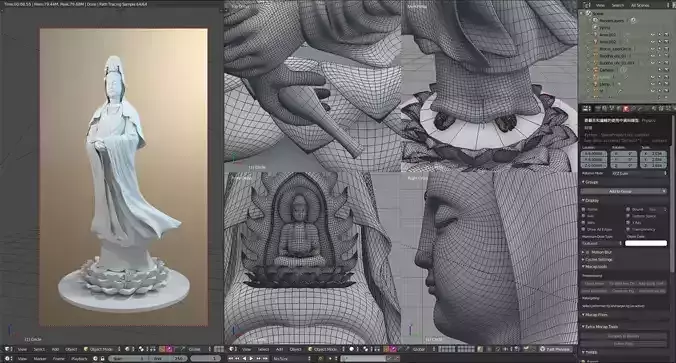Open the Render properties tab icon

[598, 109]
